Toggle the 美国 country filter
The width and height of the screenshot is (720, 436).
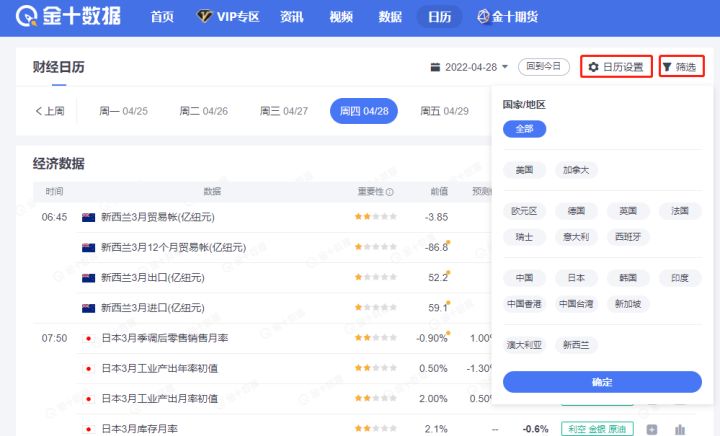[x=524, y=170]
